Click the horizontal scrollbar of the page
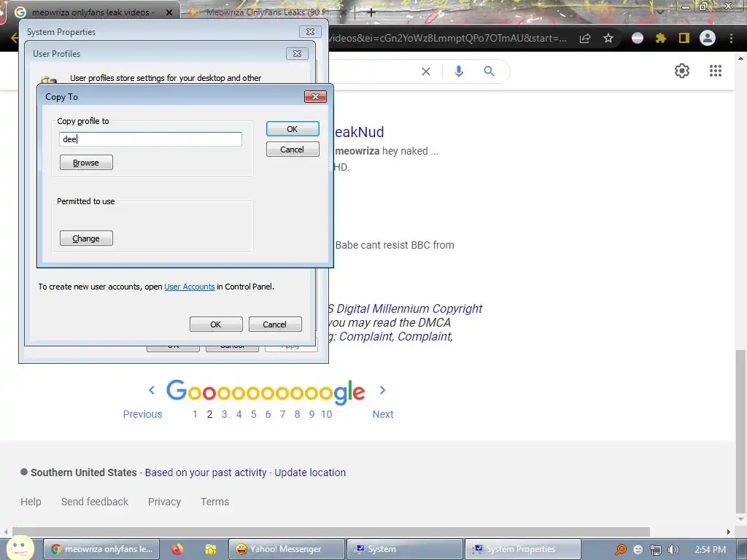Viewport: 747px width, 560px height. click(331, 532)
